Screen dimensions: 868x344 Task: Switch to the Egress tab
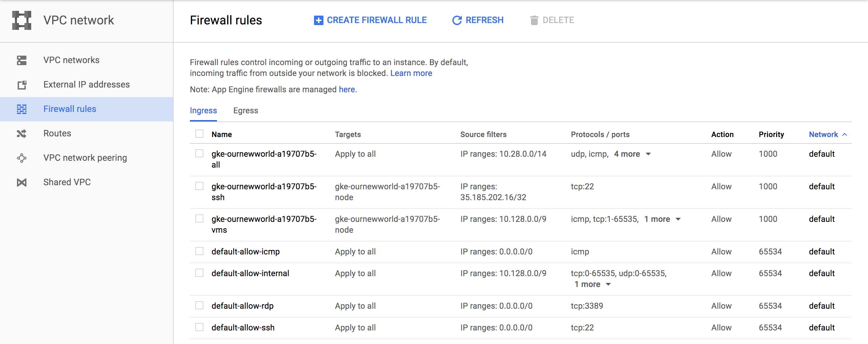245,111
